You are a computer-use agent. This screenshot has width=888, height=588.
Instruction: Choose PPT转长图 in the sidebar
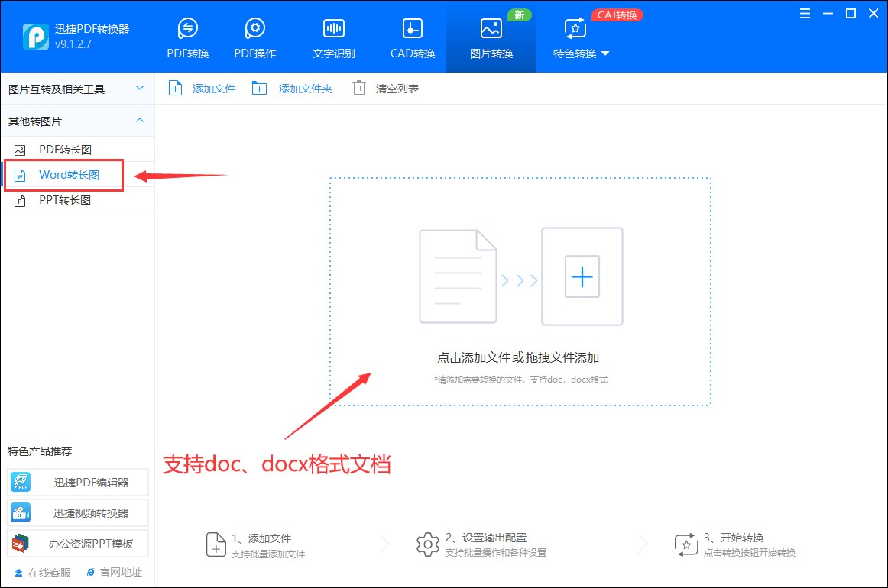78,200
